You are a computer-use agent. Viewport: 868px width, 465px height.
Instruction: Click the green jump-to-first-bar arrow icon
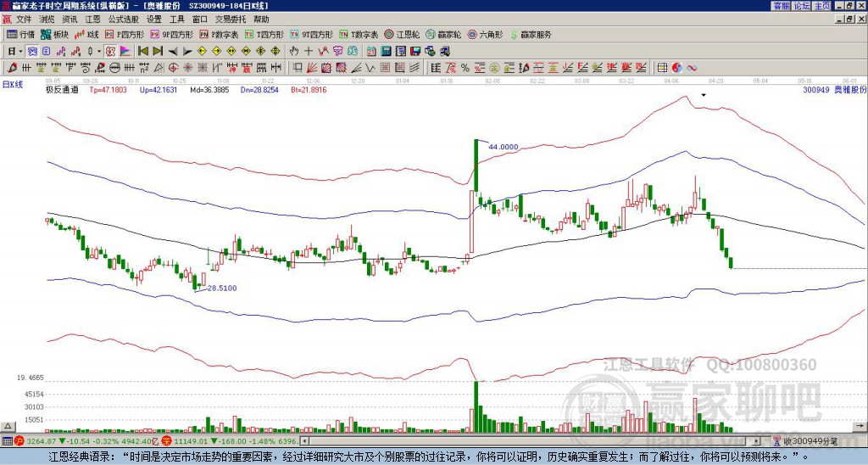[142, 52]
